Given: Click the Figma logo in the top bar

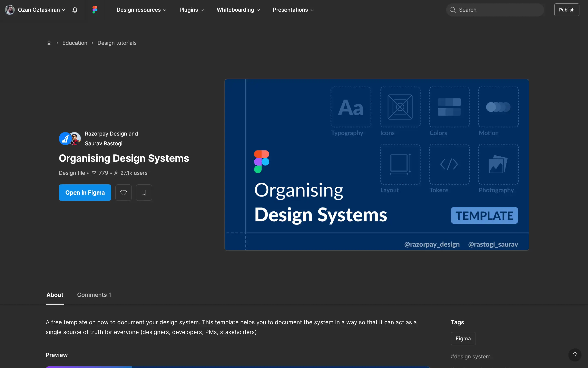Looking at the screenshot, I should pos(95,10).
